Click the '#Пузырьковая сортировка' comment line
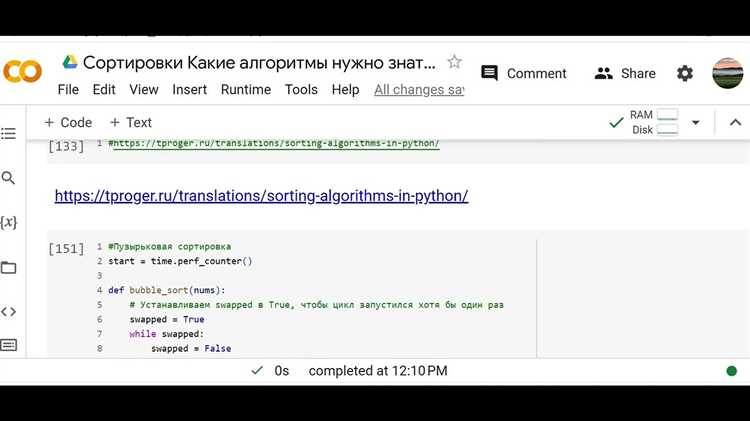Viewport: 750px width, 421px height. coord(169,247)
